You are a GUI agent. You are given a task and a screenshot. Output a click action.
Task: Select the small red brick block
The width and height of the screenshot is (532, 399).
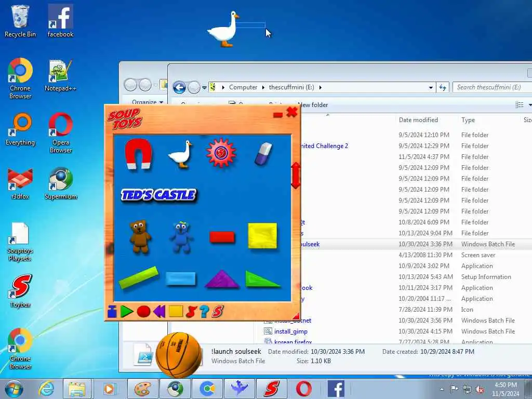222,237
